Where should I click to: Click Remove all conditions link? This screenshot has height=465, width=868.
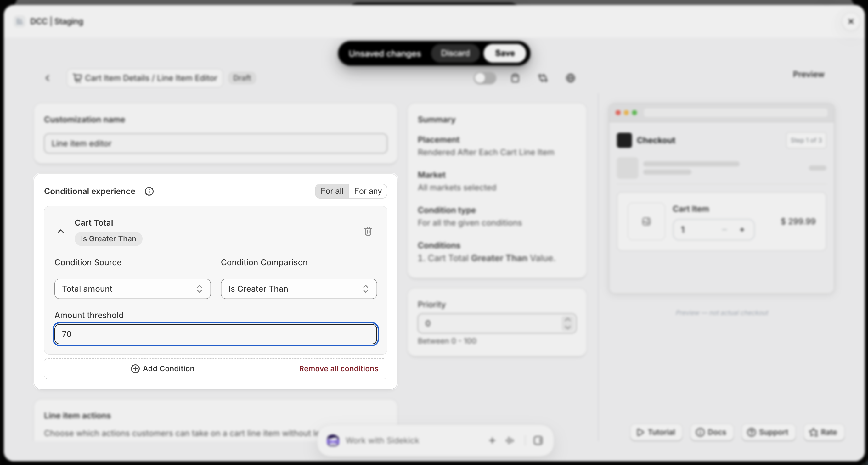pyautogui.click(x=338, y=369)
